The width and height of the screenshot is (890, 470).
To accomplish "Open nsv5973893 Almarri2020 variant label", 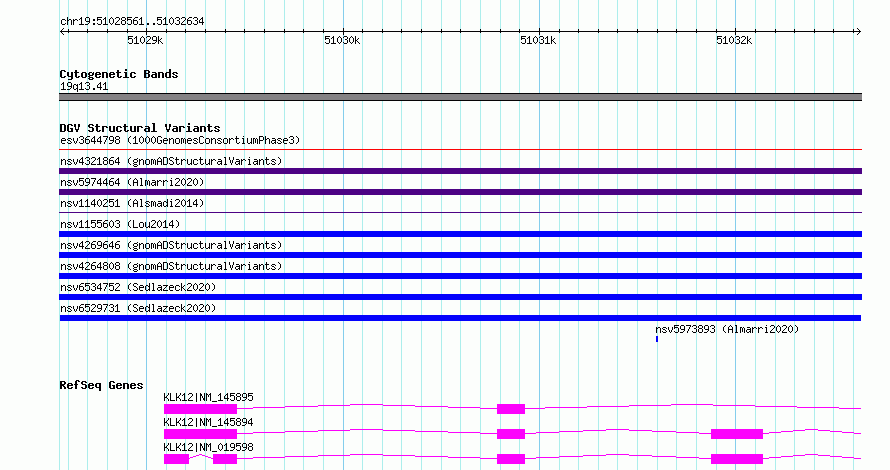I will click(x=727, y=329).
